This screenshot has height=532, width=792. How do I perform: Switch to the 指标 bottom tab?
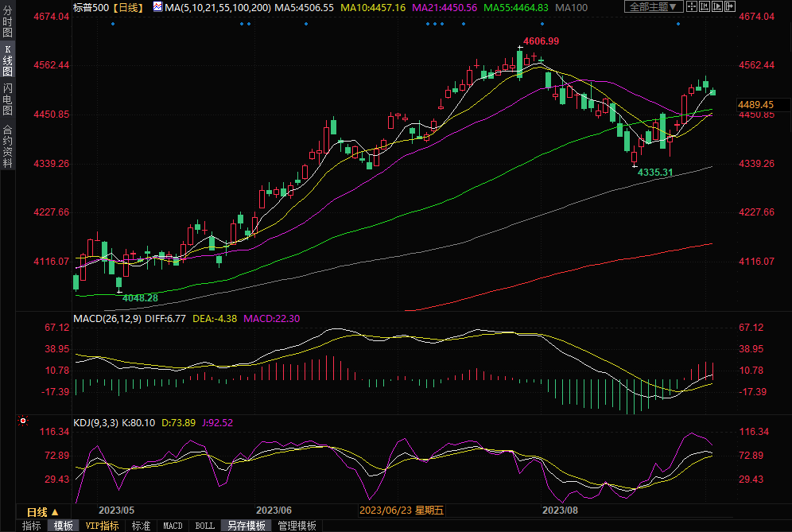point(32,526)
